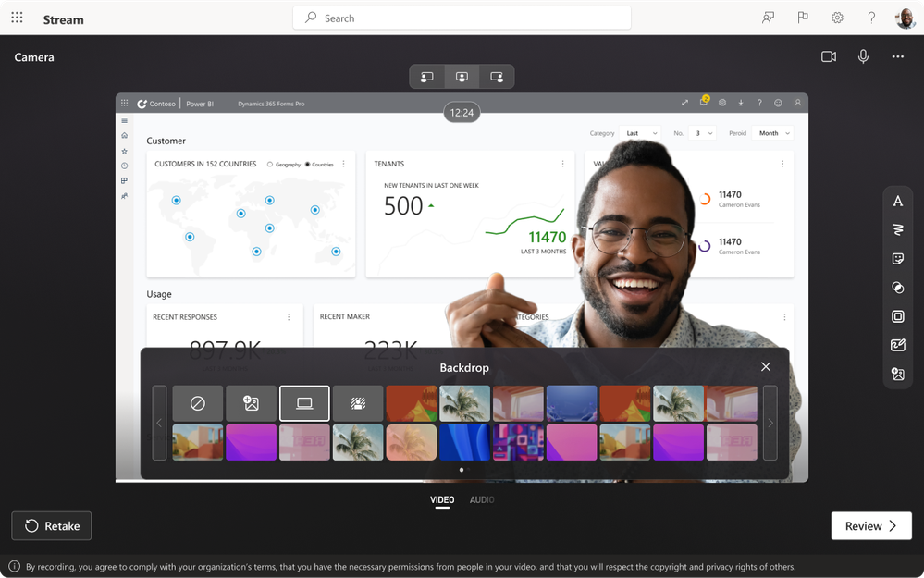Open Stream settings gear
The height and width of the screenshot is (578, 924).
click(837, 18)
